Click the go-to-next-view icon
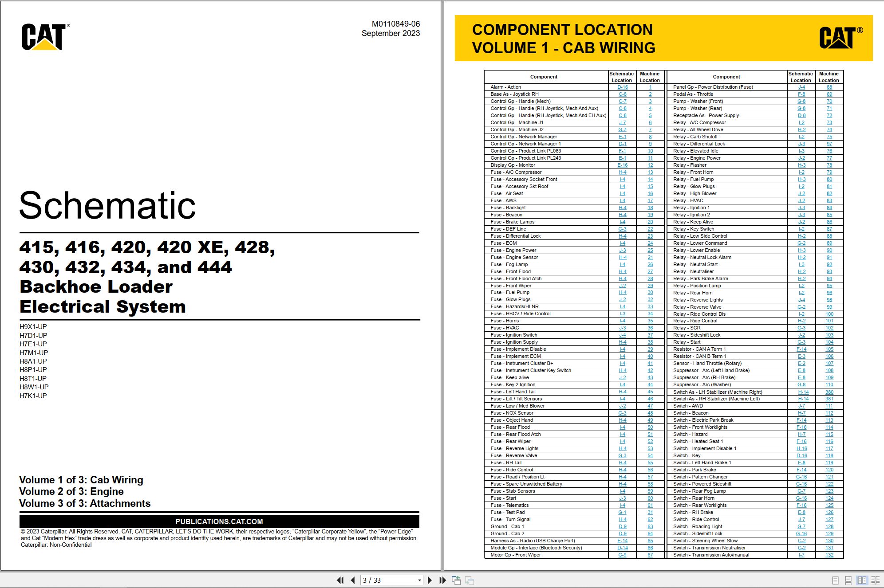 coord(470,580)
